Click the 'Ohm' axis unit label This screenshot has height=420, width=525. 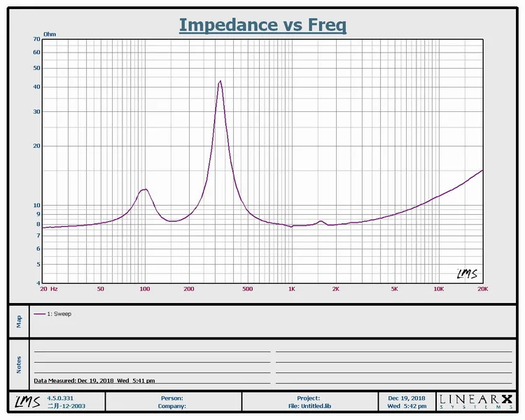coord(50,34)
